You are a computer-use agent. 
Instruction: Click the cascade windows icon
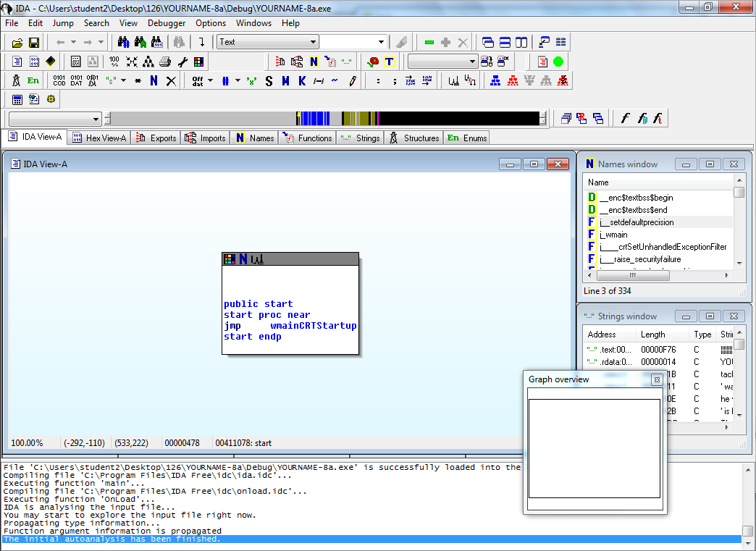(488, 43)
